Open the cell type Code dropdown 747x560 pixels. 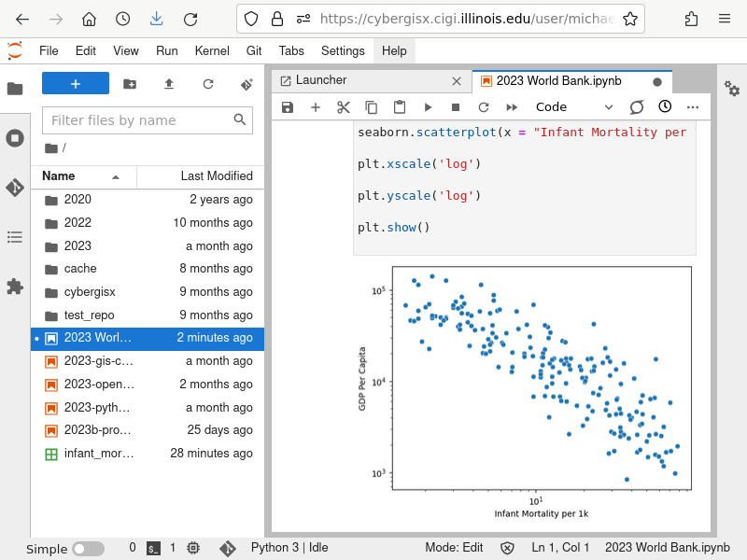(573, 107)
